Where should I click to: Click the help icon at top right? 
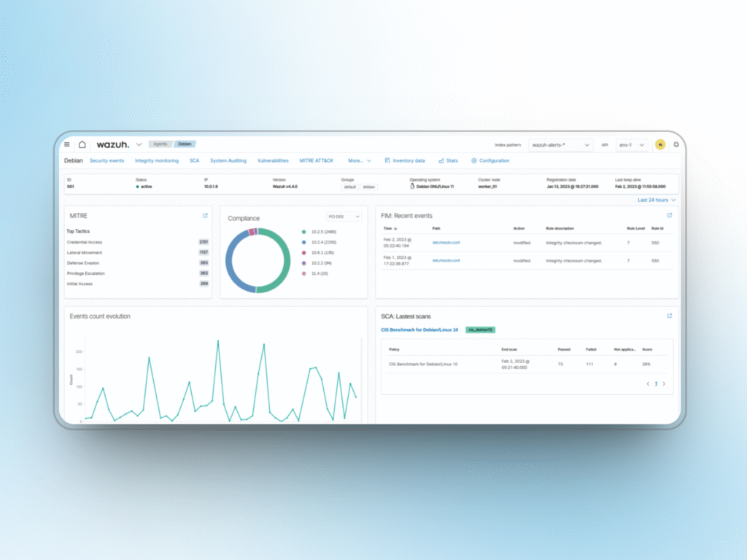pyautogui.click(x=676, y=144)
